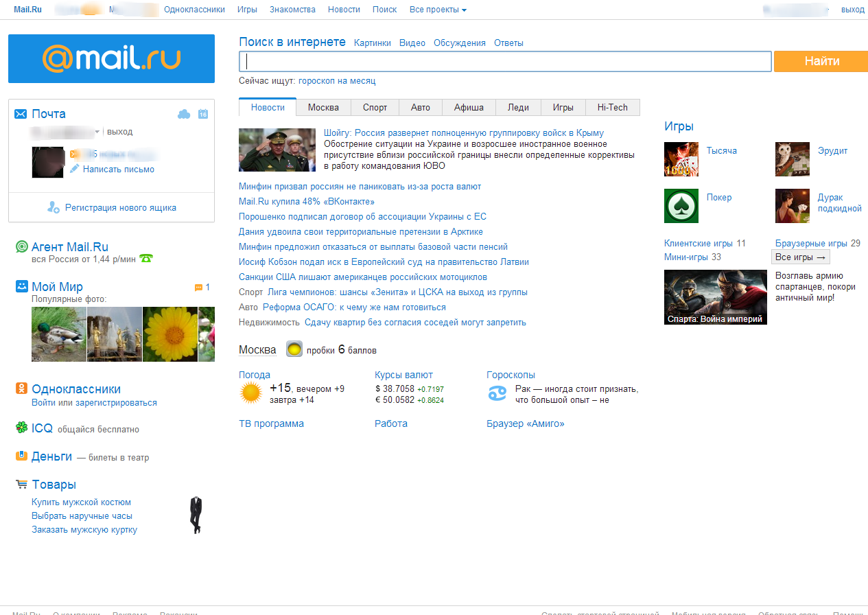Open the Спарта: Война империй banner
Viewport: 868px width, 615px height.
click(716, 297)
